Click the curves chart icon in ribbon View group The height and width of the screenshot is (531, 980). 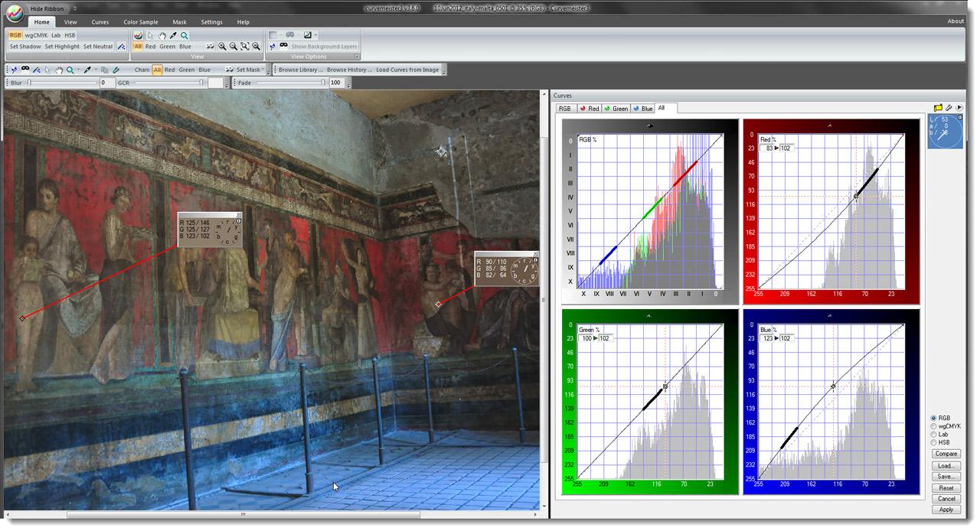[138, 35]
